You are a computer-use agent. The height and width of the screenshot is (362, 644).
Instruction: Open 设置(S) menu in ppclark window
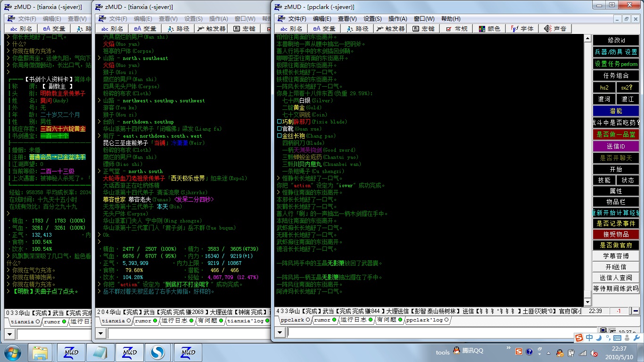coord(372,19)
